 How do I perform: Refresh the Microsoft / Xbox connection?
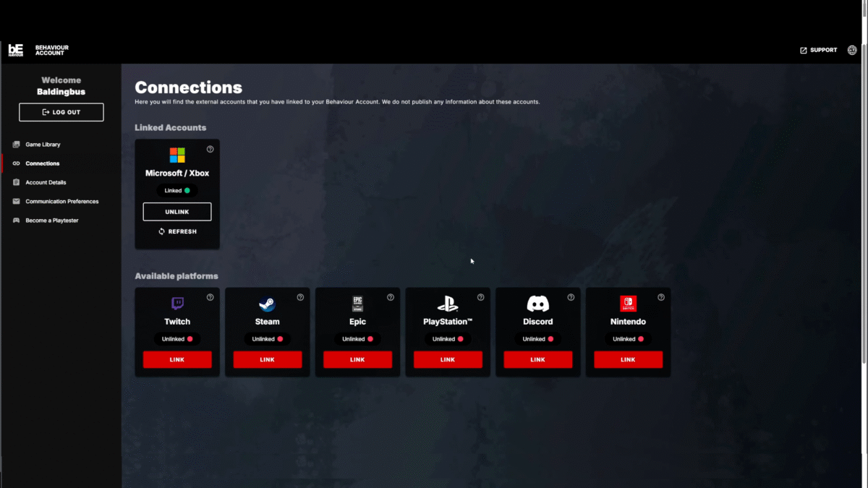pyautogui.click(x=177, y=231)
